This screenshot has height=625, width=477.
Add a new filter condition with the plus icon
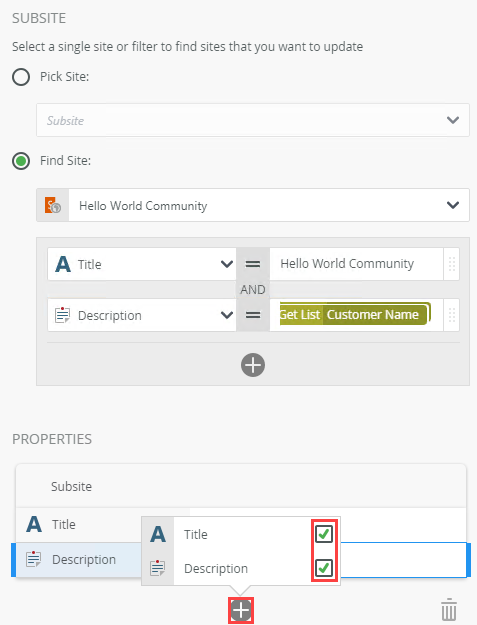point(253,365)
